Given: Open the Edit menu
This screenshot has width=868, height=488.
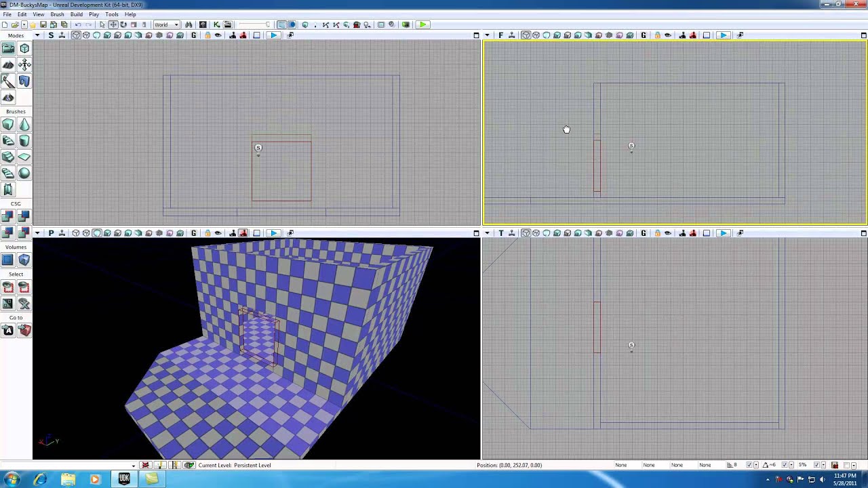Looking at the screenshot, I should (x=22, y=14).
